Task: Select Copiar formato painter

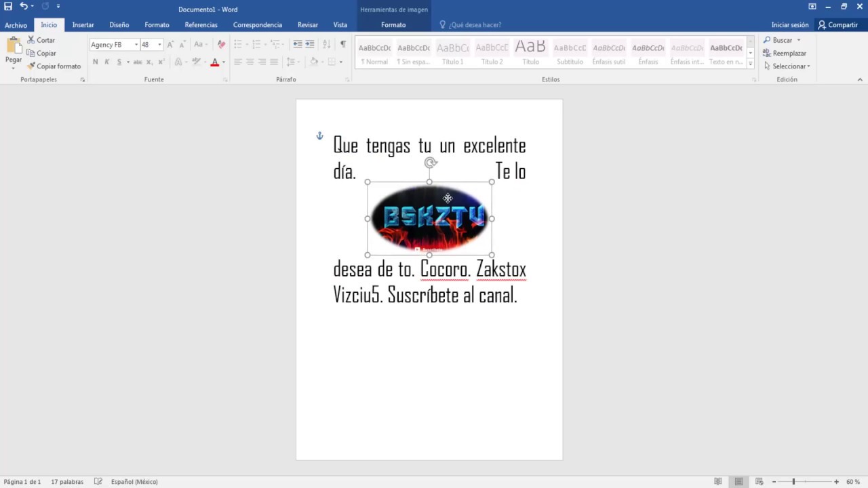Action: pos(54,66)
